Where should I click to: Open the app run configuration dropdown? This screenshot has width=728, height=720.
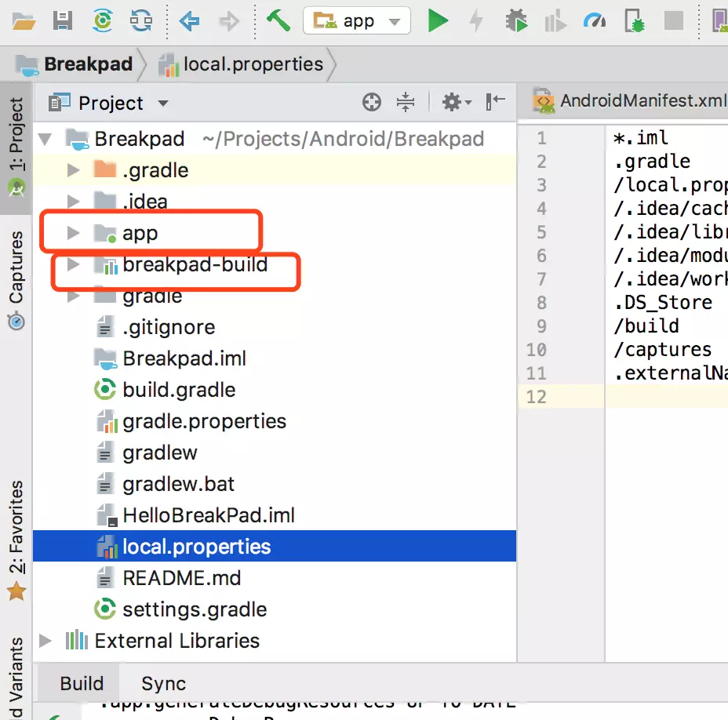(396, 20)
